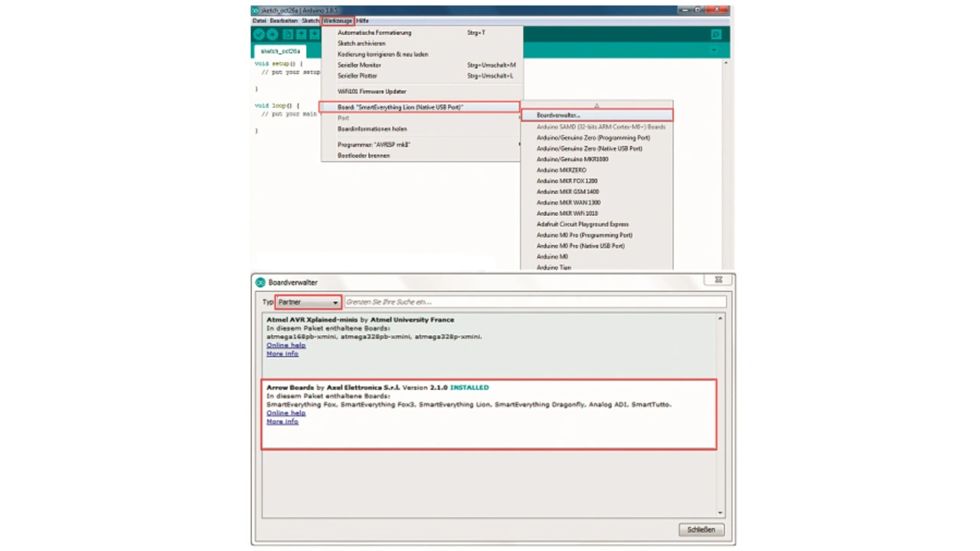The height and width of the screenshot is (551, 980).
Task: Click the Verify checkmark toolbar icon
Action: tap(259, 34)
